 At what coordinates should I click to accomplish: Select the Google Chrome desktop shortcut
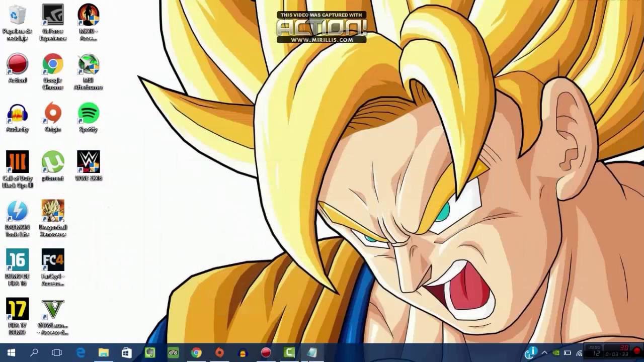[53, 72]
